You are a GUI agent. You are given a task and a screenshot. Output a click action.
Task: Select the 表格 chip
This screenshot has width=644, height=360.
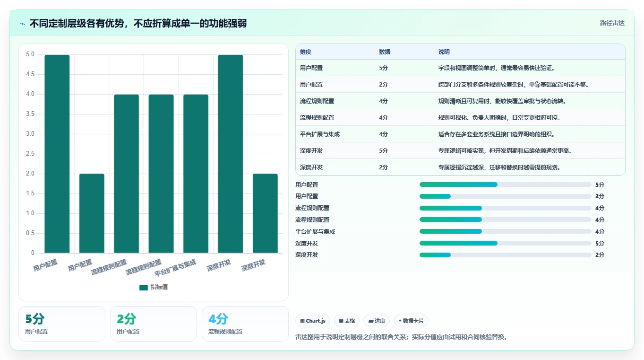click(x=347, y=321)
